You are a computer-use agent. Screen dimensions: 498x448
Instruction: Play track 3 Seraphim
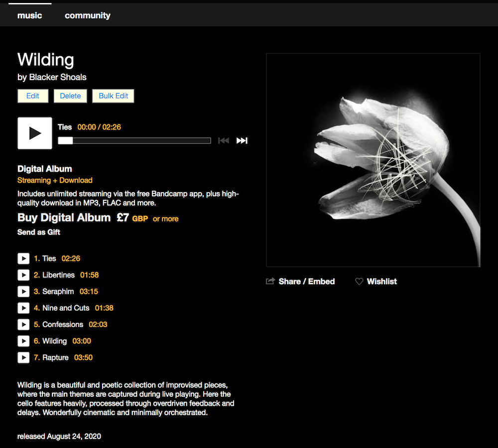click(x=23, y=292)
